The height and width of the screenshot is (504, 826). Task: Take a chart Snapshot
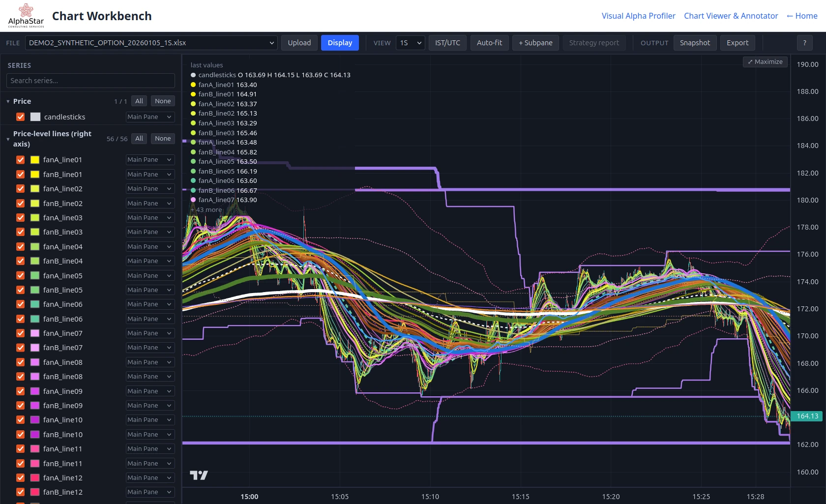(695, 43)
